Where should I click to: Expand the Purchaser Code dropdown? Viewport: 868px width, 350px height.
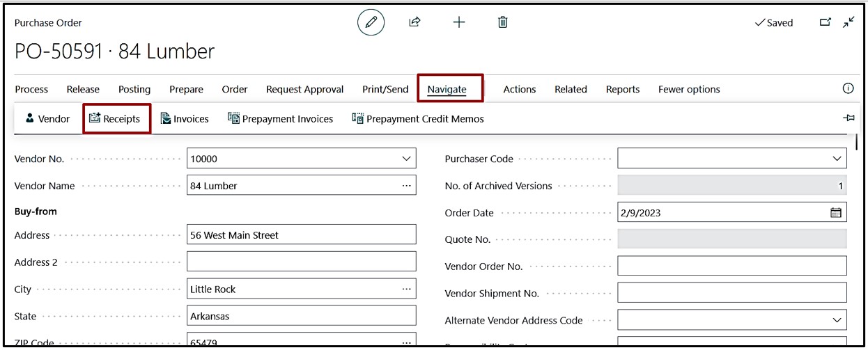pos(837,159)
